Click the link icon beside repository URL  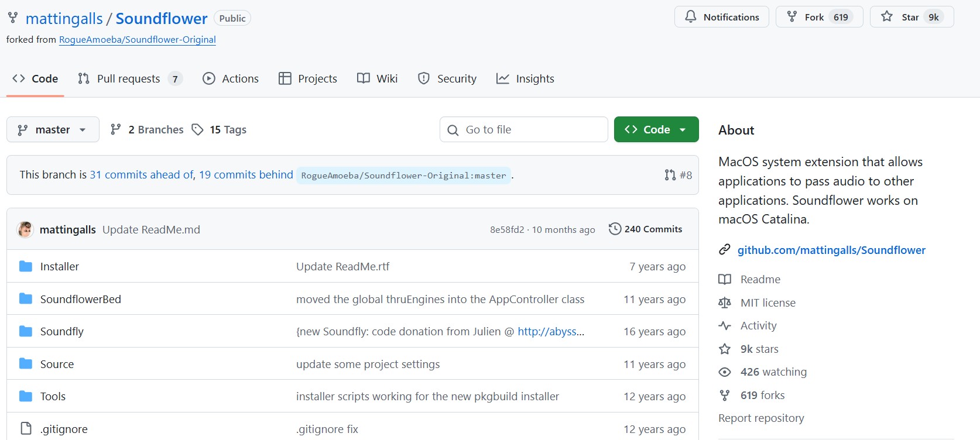pos(725,250)
